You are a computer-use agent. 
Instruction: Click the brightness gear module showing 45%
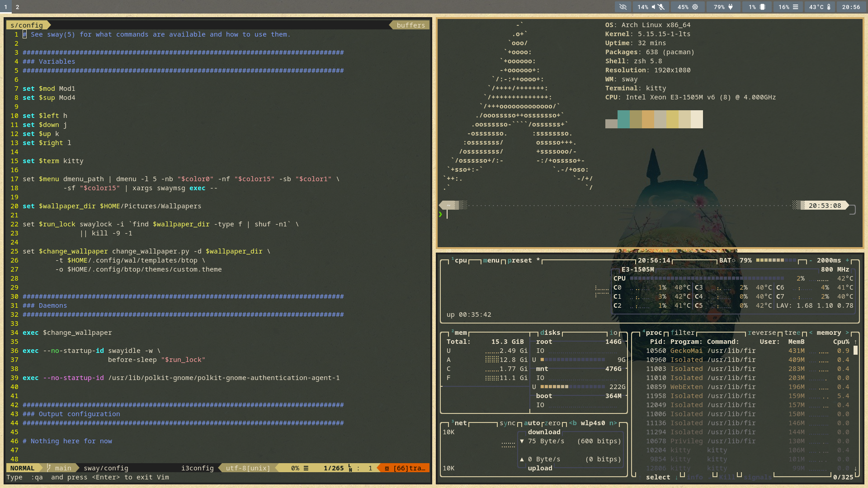point(687,7)
